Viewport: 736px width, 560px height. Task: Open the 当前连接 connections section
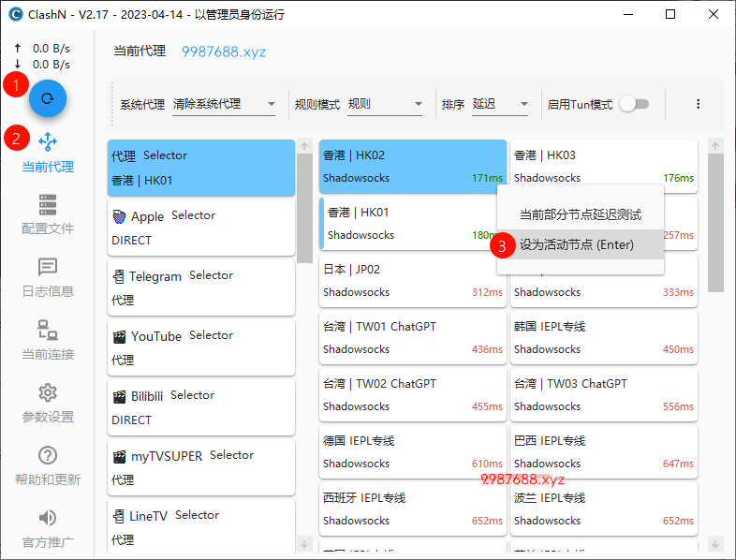click(x=48, y=340)
